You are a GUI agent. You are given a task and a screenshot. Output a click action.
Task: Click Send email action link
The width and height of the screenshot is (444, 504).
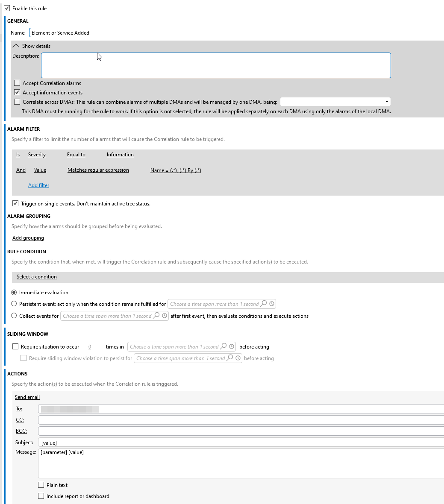click(x=27, y=397)
